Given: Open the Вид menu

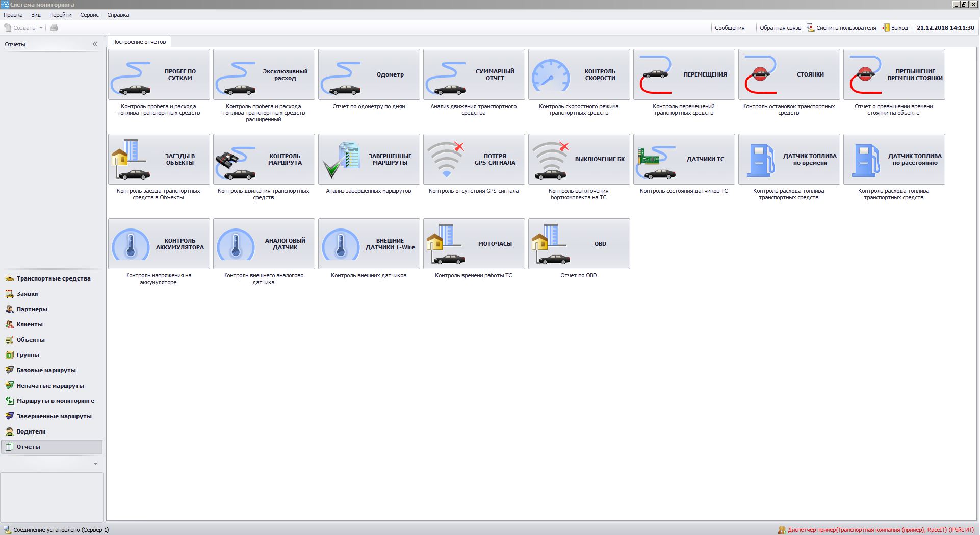Looking at the screenshot, I should pos(36,15).
